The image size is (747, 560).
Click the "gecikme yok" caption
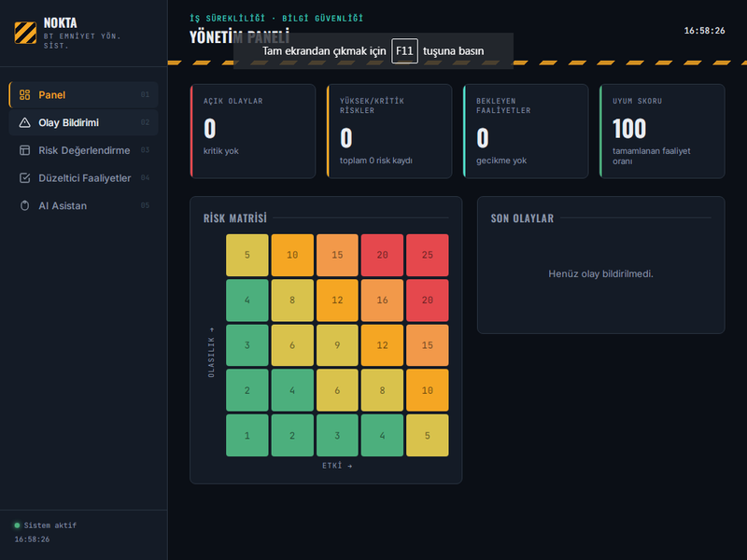tap(501, 161)
